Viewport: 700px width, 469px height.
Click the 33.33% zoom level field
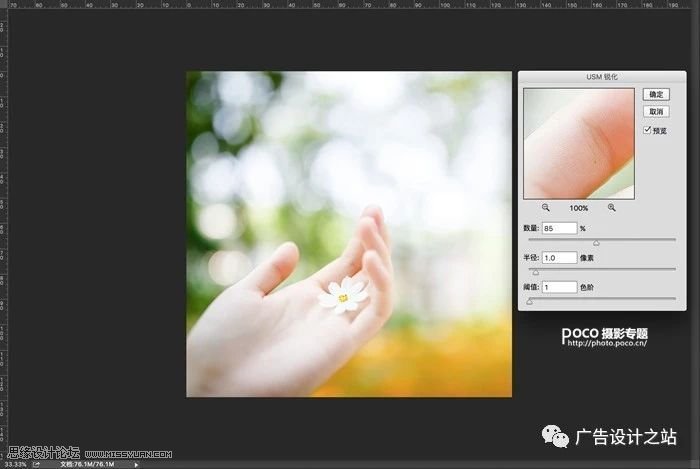point(14,464)
